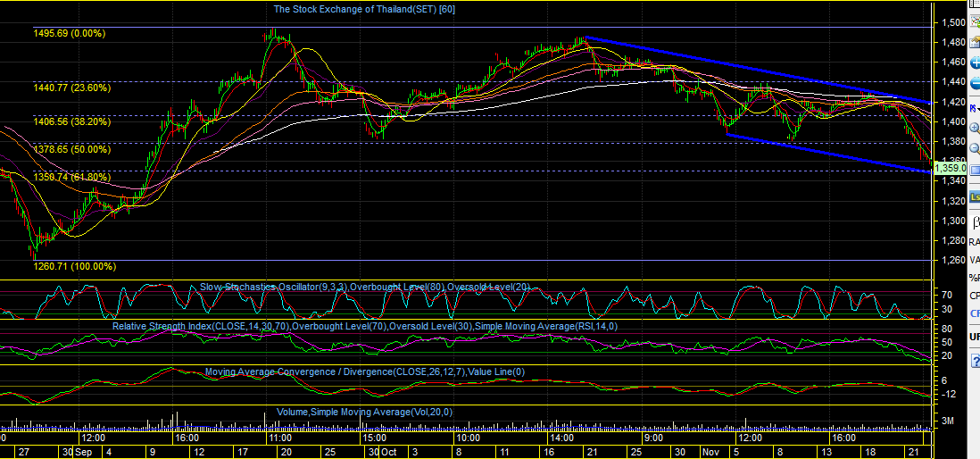Click the 15:00 time label on the axis

point(374,438)
